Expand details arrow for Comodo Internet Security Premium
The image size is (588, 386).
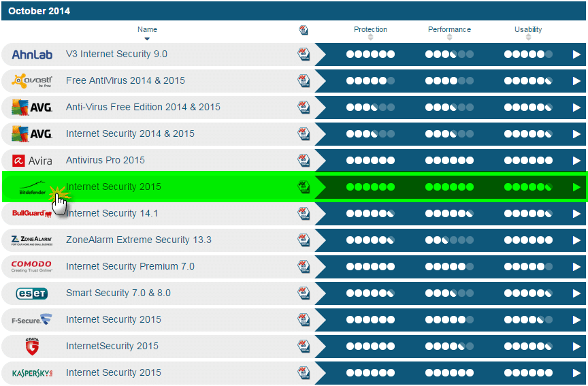point(576,267)
